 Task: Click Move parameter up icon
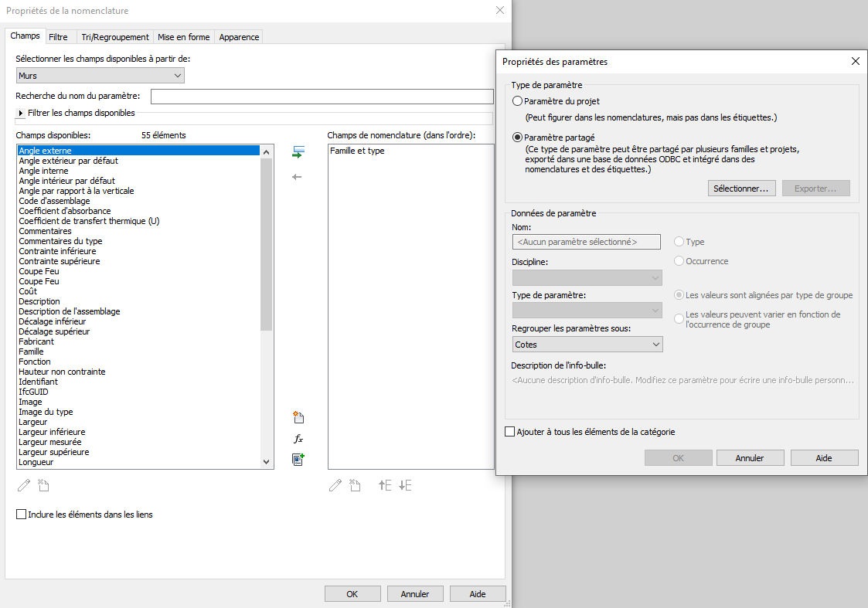pos(385,485)
